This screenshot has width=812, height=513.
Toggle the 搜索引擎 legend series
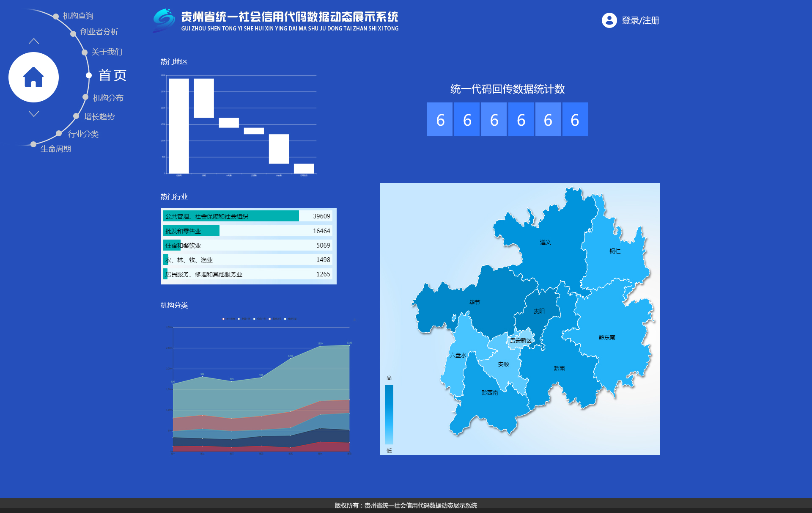coord(290,319)
